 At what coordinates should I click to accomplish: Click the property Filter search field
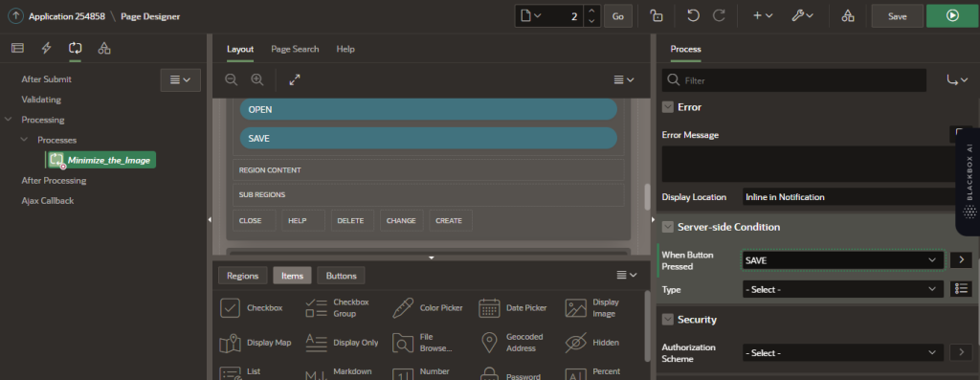794,80
